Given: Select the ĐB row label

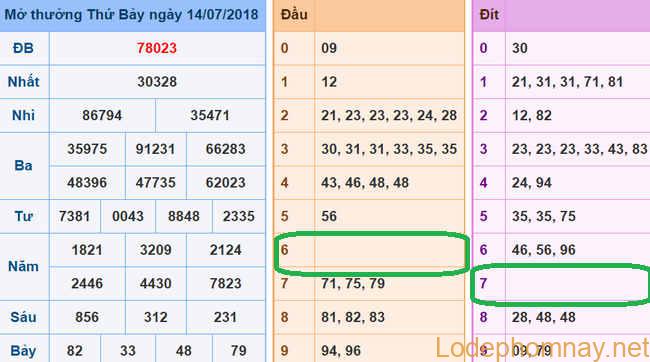Looking at the screenshot, I should tap(23, 48).
